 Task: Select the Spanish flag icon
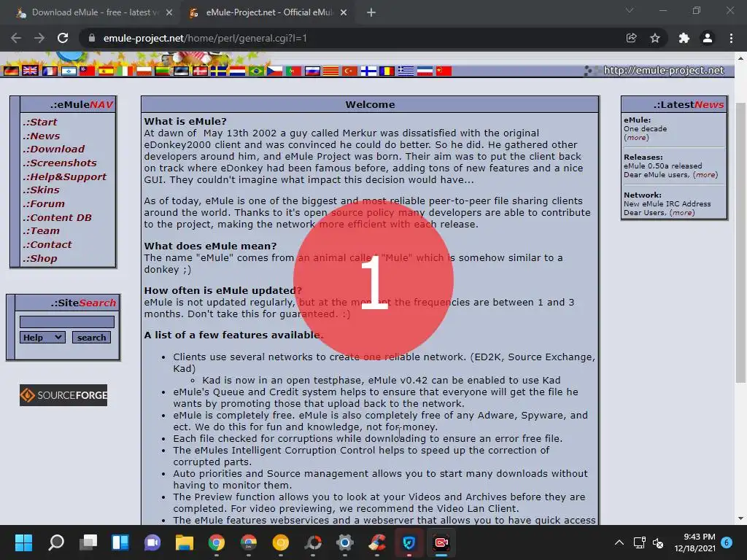pos(106,71)
